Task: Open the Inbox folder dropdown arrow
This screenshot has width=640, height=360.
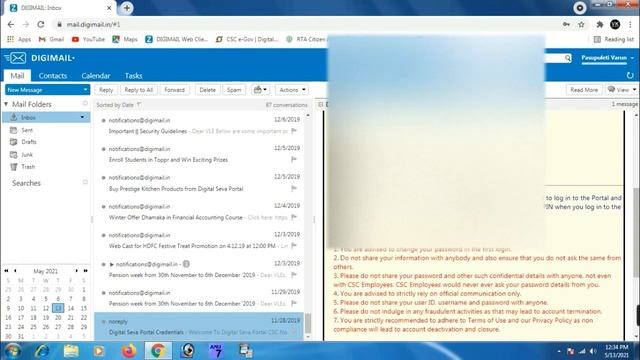Action: (x=82, y=118)
